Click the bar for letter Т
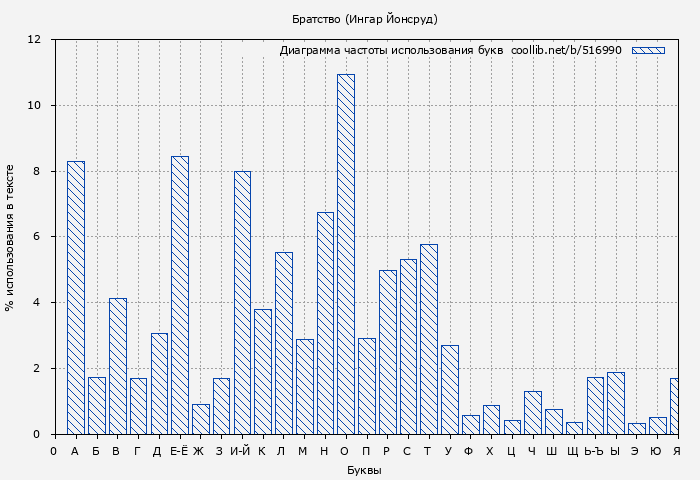 tap(429, 339)
